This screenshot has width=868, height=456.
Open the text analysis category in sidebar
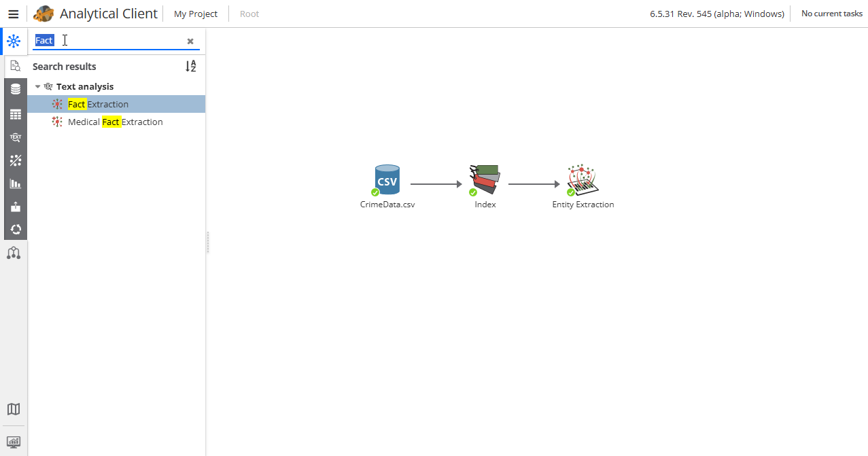click(15, 137)
